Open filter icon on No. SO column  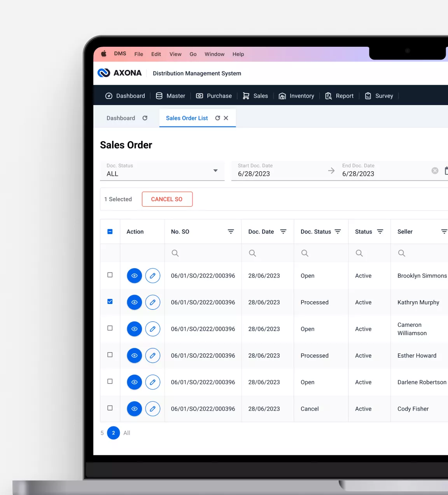tap(231, 232)
